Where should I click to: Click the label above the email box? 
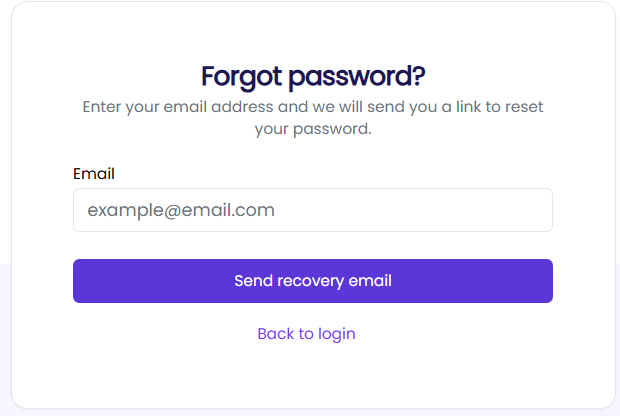click(94, 174)
